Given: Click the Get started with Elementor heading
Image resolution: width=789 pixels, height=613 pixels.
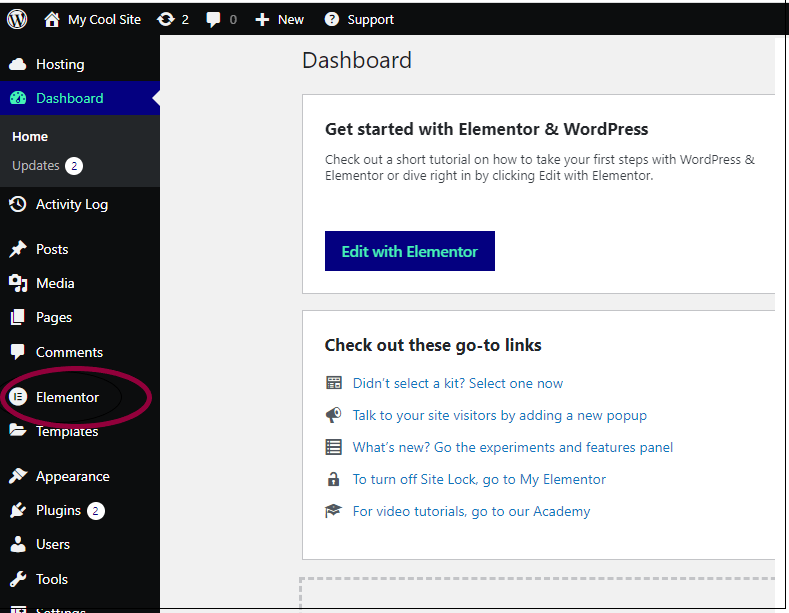Looking at the screenshot, I should click(x=487, y=129).
